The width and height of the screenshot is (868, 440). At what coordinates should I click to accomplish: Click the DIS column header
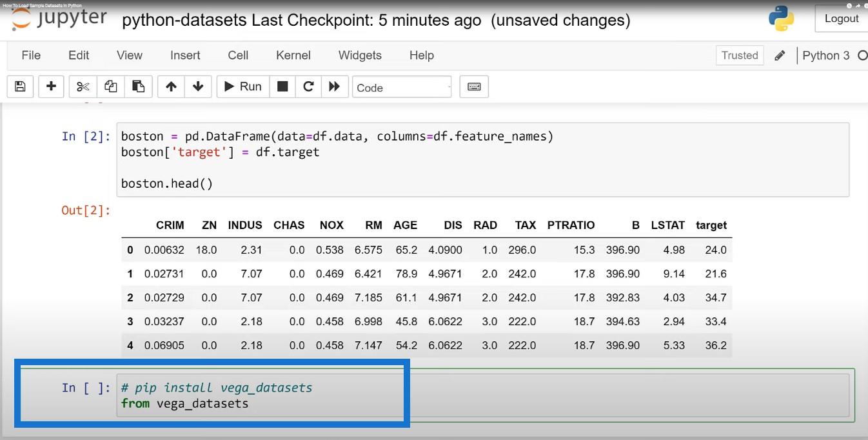(x=453, y=225)
